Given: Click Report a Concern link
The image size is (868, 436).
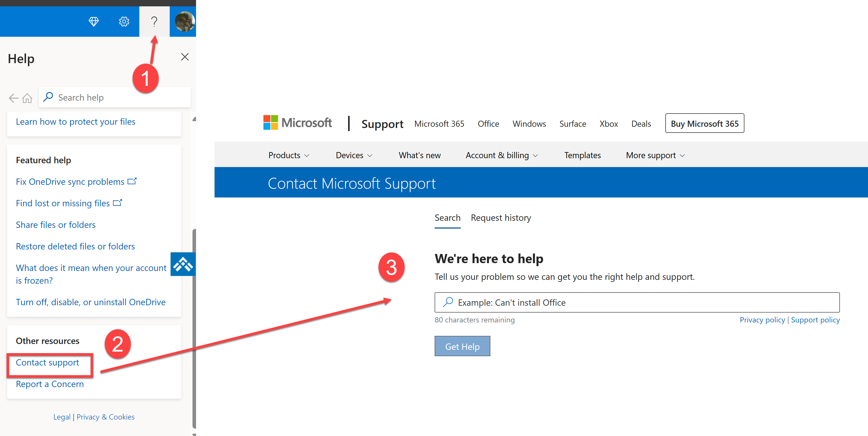Looking at the screenshot, I should pyautogui.click(x=50, y=384).
